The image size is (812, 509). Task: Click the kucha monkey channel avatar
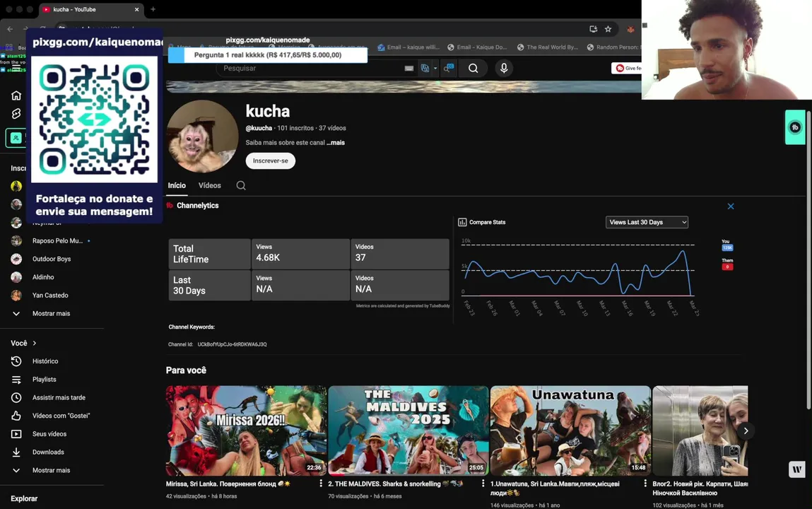pyautogui.click(x=203, y=136)
